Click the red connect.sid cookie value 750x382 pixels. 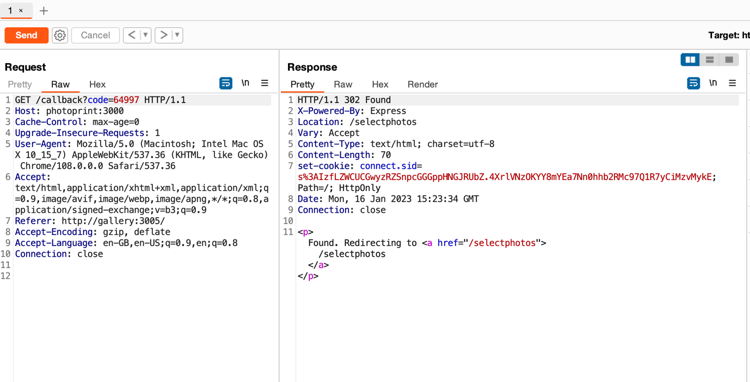point(506,177)
